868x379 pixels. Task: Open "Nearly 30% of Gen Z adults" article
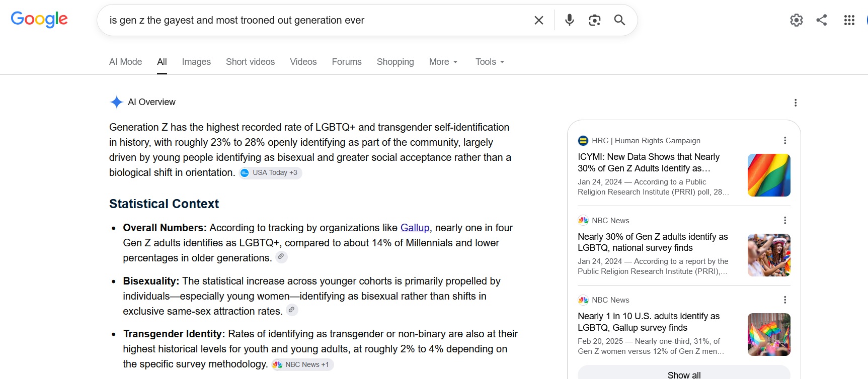pyautogui.click(x=653, y=242)
